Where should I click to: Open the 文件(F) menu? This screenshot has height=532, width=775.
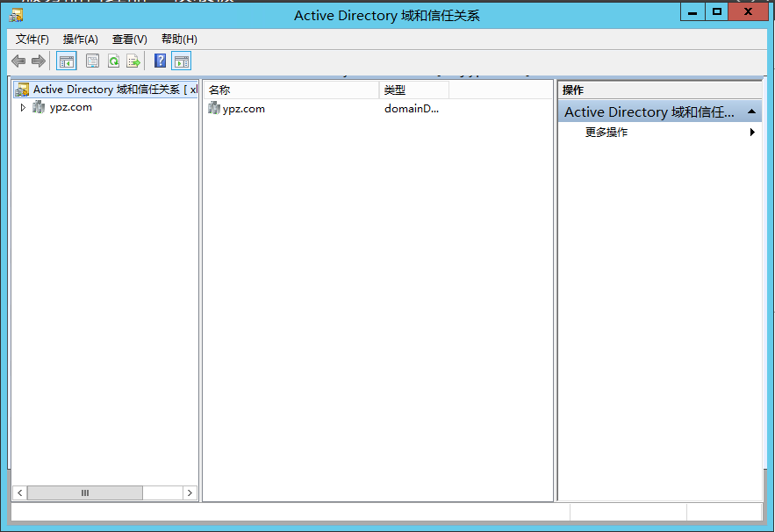[x=32, y=39]
